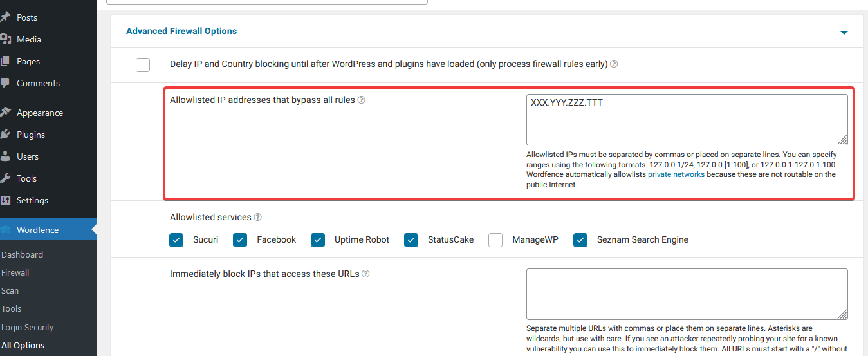Click the Comments bubble icon

coord(5,83)
